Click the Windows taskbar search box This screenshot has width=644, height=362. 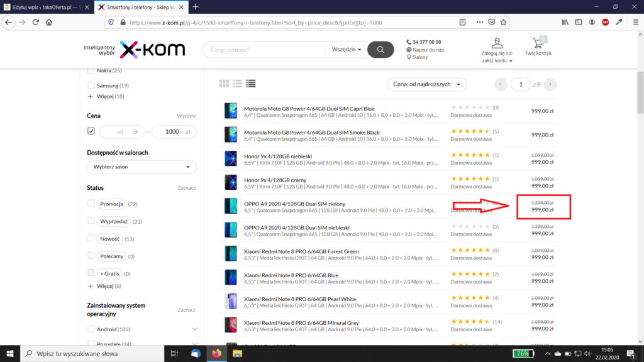tap(92, 353)
